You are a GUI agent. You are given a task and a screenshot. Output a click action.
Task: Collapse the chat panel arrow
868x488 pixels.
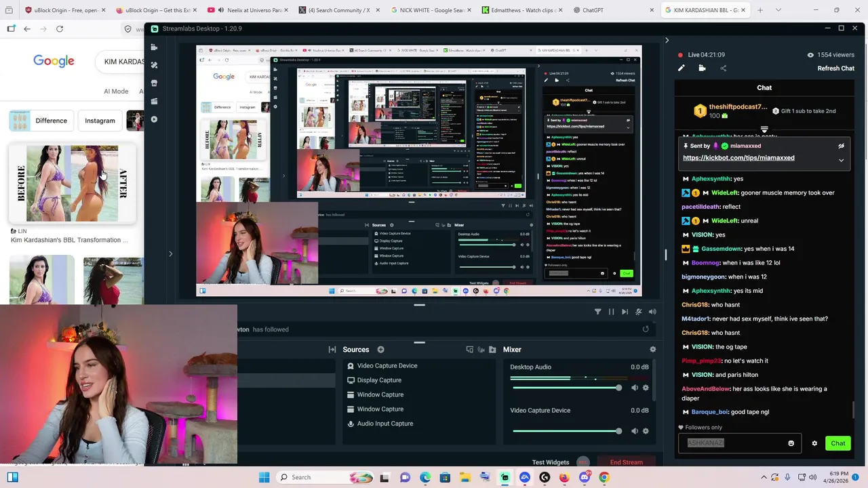pyautogui.click(x=667, y=41)
